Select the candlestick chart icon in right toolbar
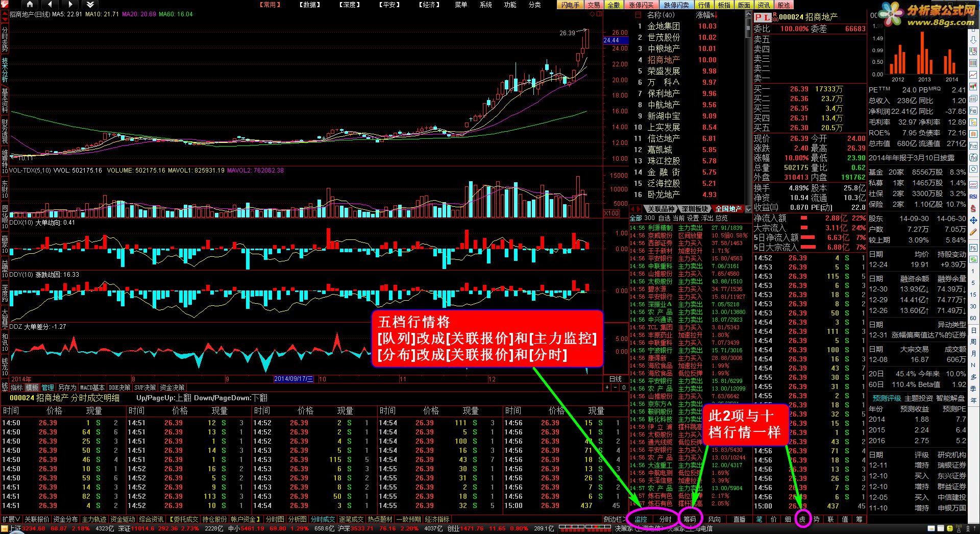 pos(973,86)
